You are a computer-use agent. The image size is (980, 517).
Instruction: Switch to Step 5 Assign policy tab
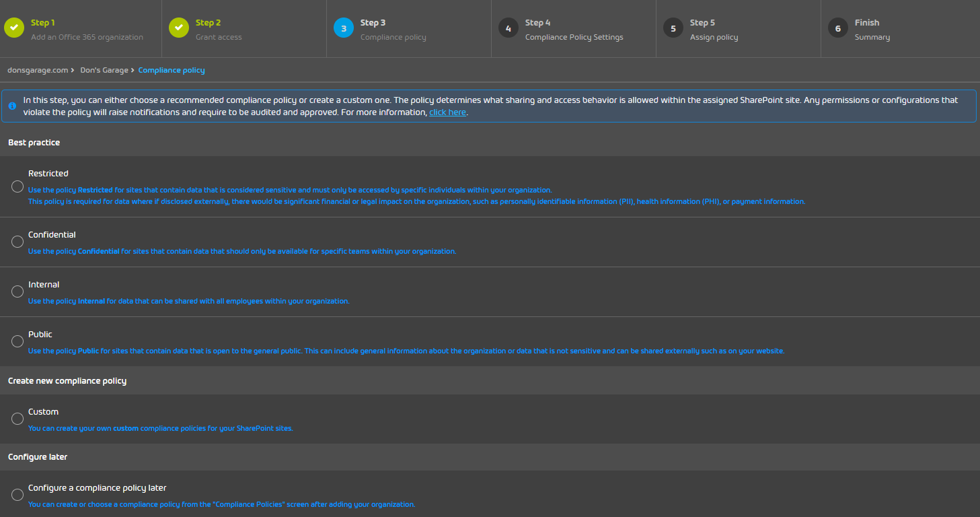713,30
